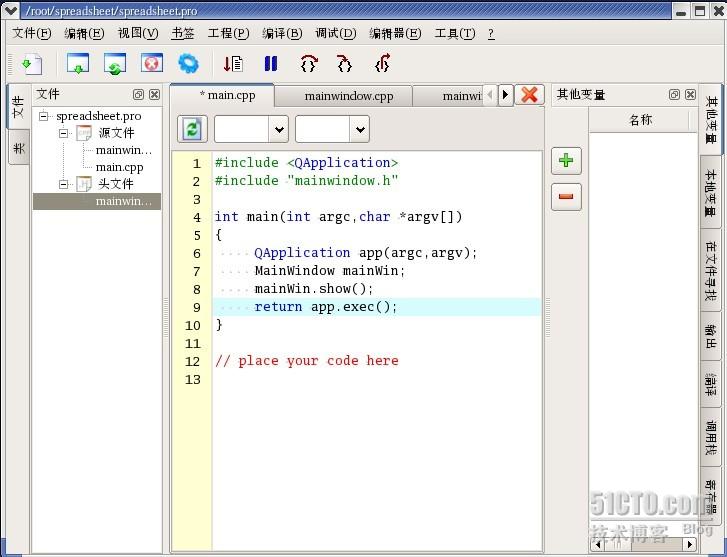Add a variable with green plus button

[566, 160]
